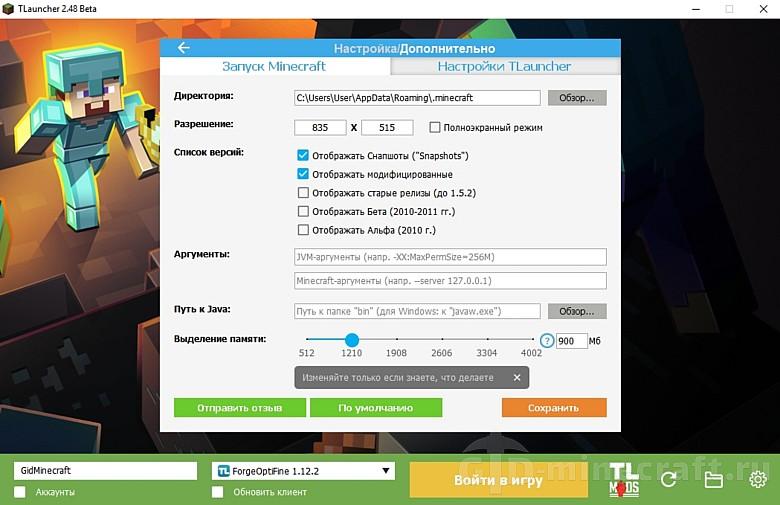Click the directory path input field
780x505 pixels.
click(417, 98)
